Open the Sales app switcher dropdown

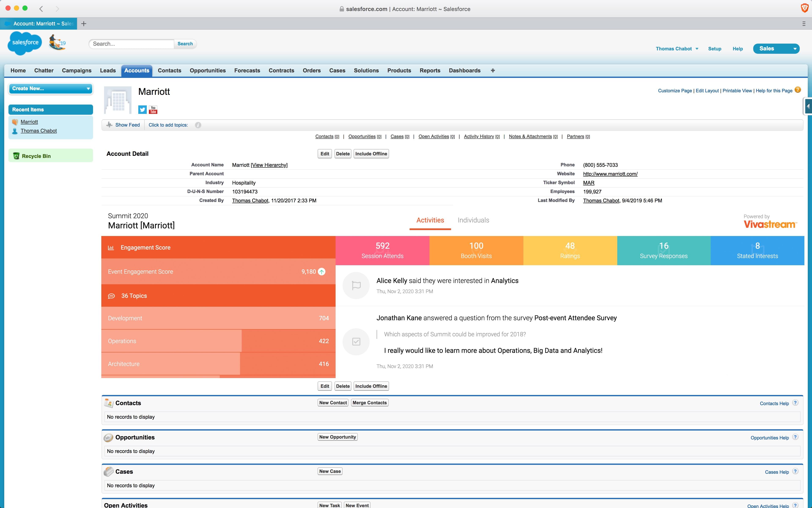click(776, 49)
